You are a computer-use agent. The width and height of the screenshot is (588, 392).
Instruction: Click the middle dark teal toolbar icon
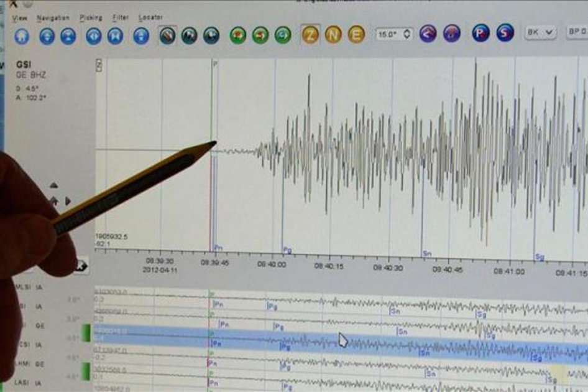point(189,36)
